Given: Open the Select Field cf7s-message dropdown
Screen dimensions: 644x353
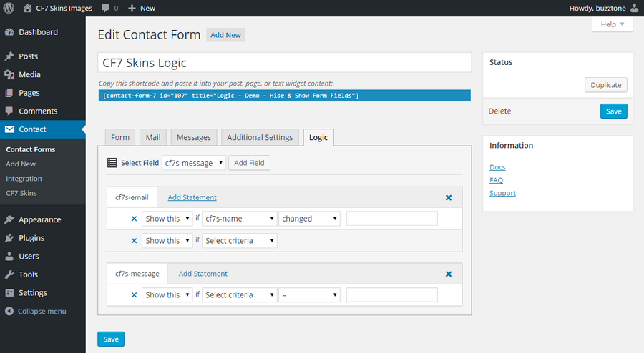Looking at the screenshot, I should point(194,163).
